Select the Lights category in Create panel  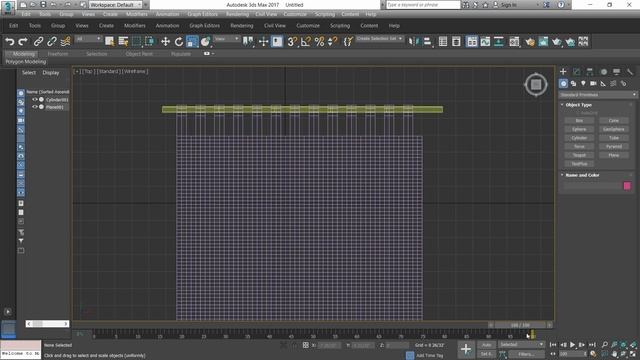tap(583, 83)
